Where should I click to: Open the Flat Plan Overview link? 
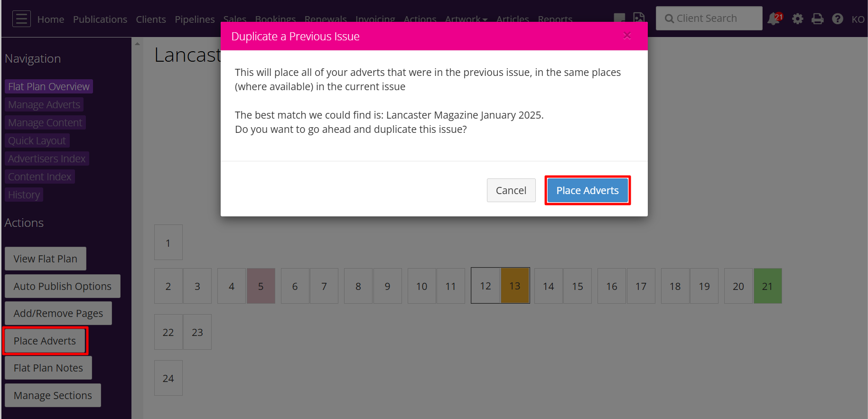click(49, 86)
